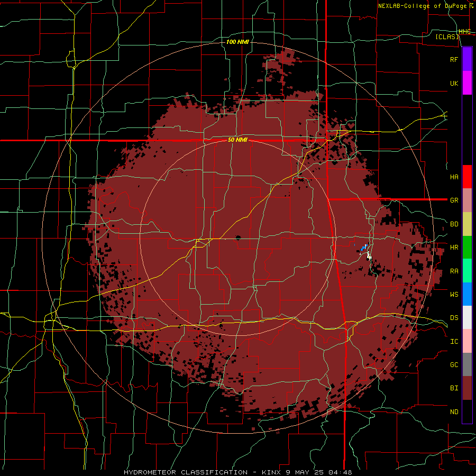
Task: Click the IC legend label
Action: 454,342
